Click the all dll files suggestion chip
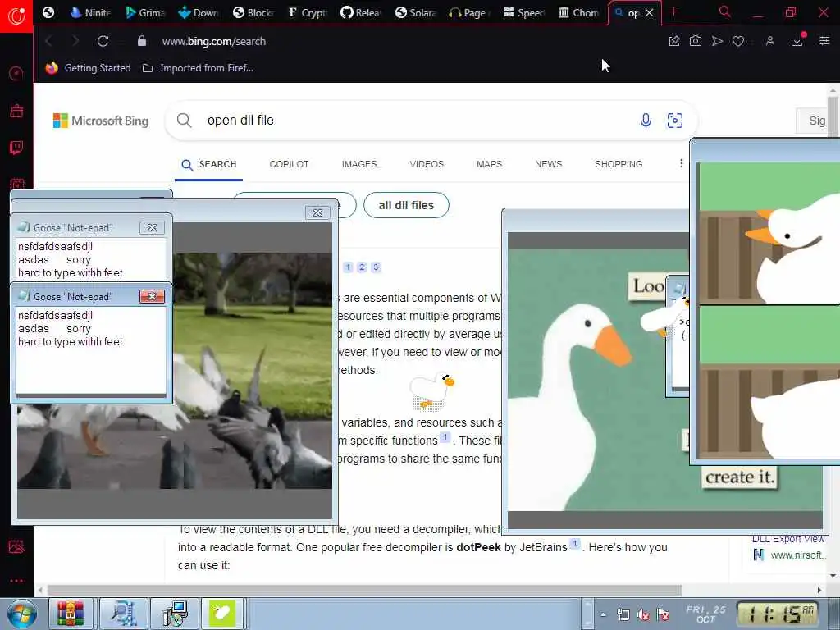 pos(406,205)
